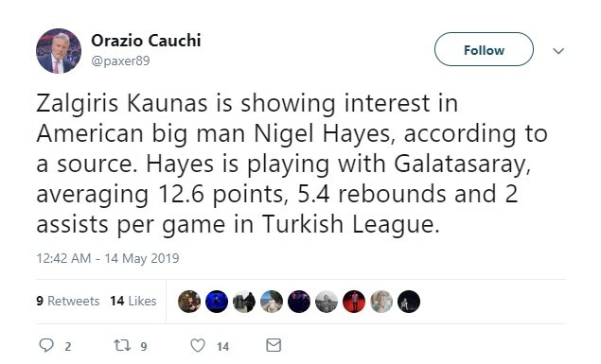601x364 pixels.
Task: Open Orazio Cauchi's profile picture
Action: tap(59, 50)
